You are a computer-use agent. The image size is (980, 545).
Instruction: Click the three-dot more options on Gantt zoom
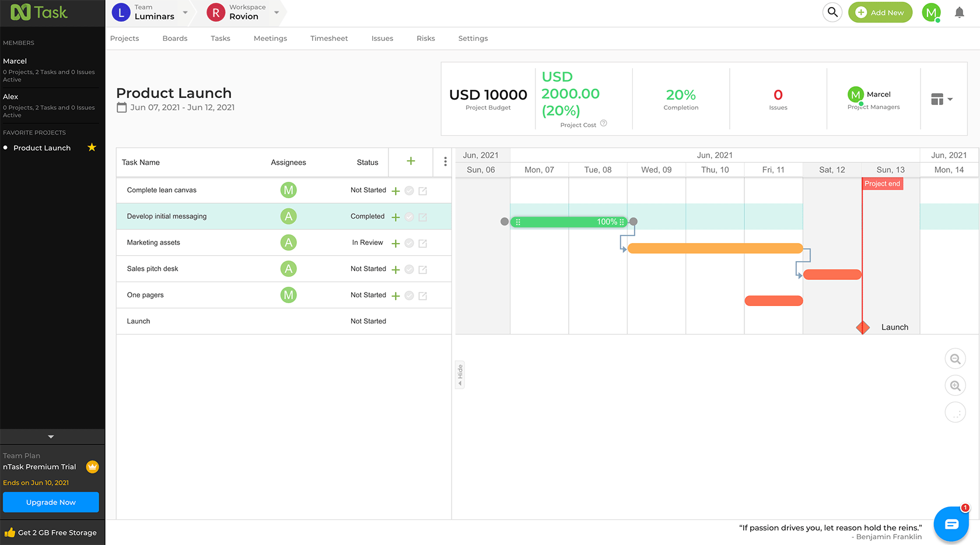coord(955,412)
